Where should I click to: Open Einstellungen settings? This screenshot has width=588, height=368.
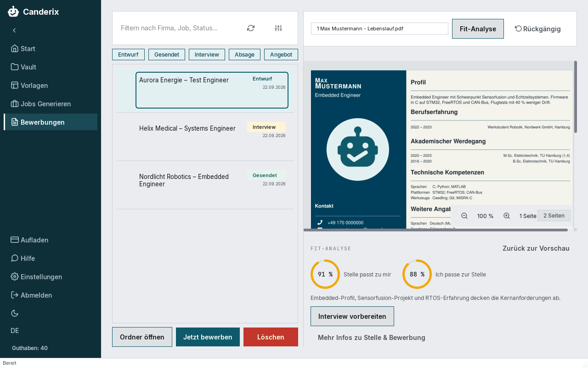[51, 276]
